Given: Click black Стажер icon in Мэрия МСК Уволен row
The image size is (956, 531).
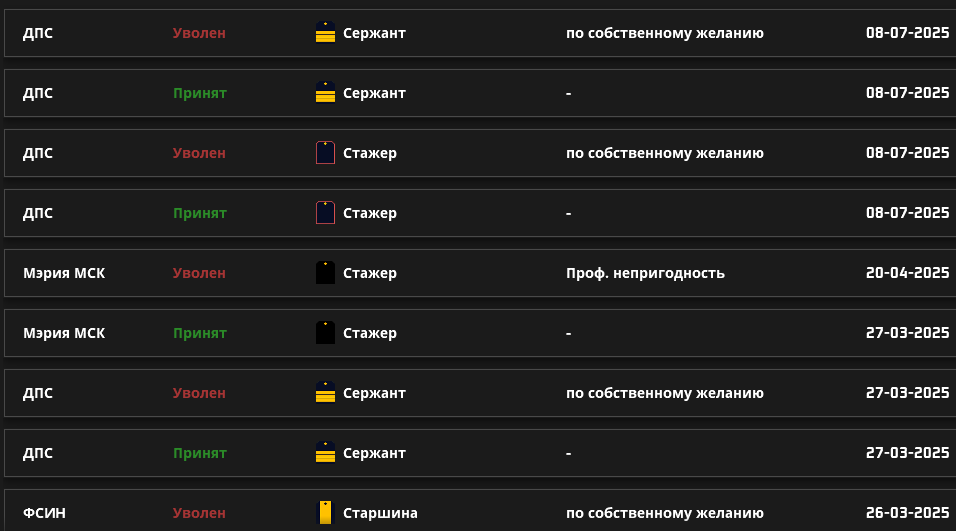Looking at the screenshot, I should [x=326, y=273].
